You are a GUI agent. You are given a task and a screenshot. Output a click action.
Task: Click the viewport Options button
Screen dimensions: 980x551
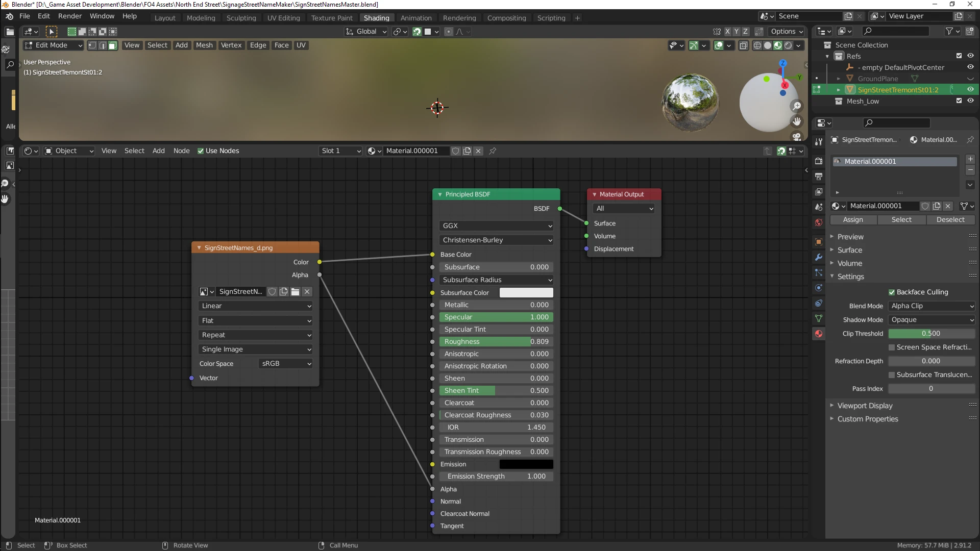click(x=787, y=32)
